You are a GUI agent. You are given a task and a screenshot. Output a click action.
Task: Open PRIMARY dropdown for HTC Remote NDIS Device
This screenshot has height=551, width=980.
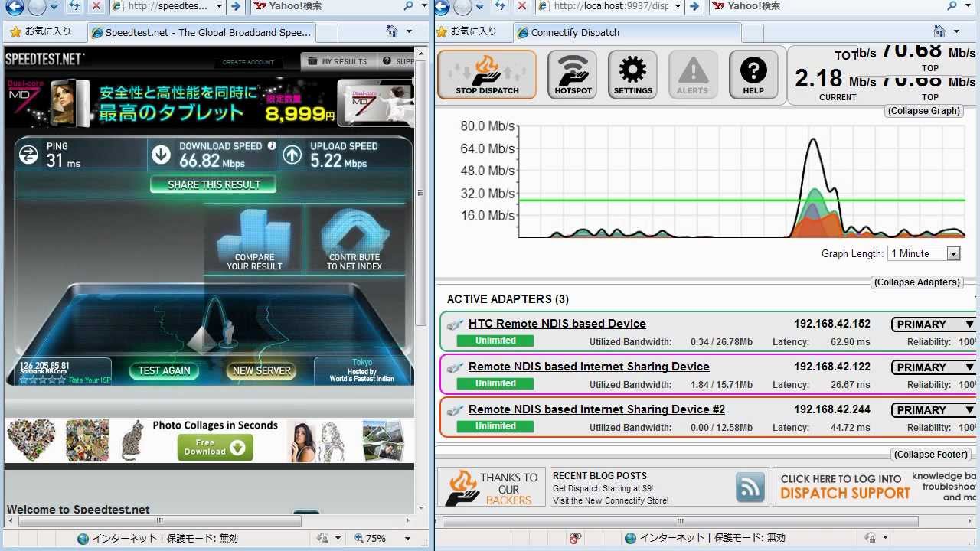pos(935,324)
